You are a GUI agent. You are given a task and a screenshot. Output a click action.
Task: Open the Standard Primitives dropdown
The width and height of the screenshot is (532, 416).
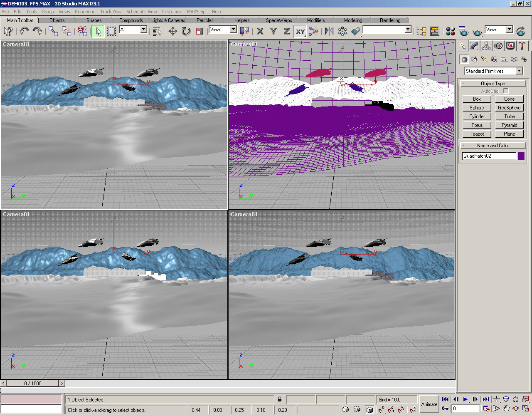pyautogui.click(x=519, y=71)
